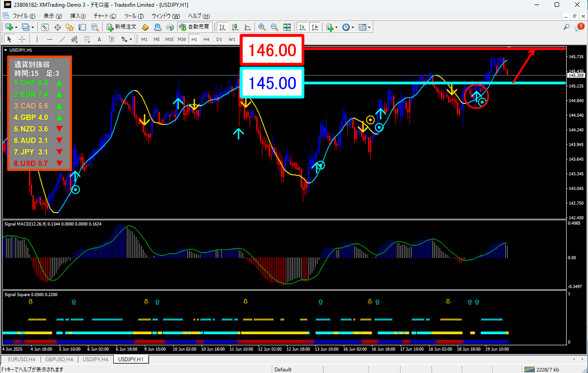Screen dimensions: 588x373
Task: Switch timeframe to M1
Action: (x=144, y=39)
